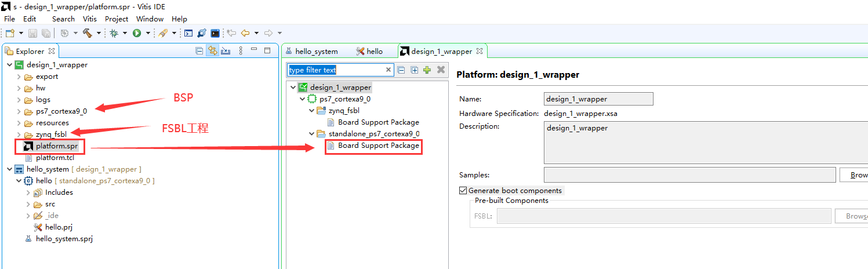
Task: Collapse all items in Explorer panel
Action: pos(199,51)
